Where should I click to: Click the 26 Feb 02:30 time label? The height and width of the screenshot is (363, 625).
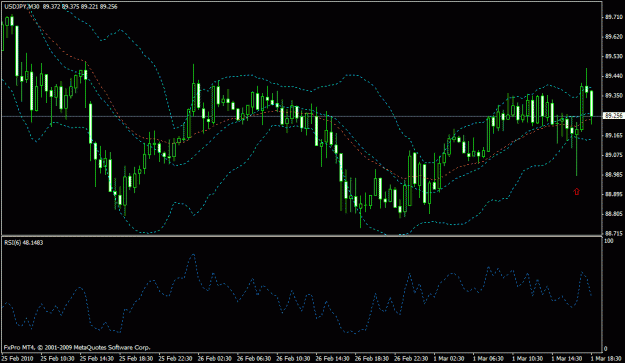pyautogui.click(x=214, y=359)
